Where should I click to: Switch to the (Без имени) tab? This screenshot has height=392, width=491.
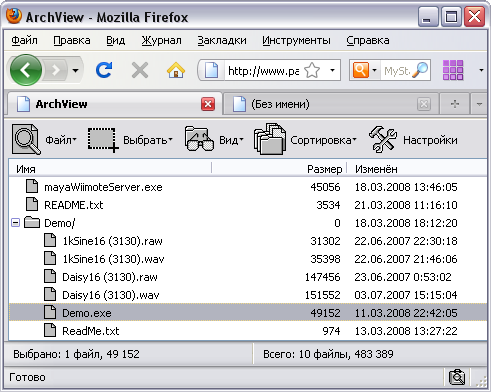(x=330, y=104)
